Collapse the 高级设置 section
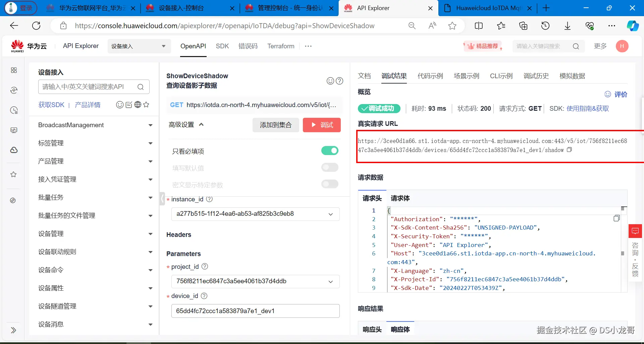644x344 pixels. click(186, 125)
